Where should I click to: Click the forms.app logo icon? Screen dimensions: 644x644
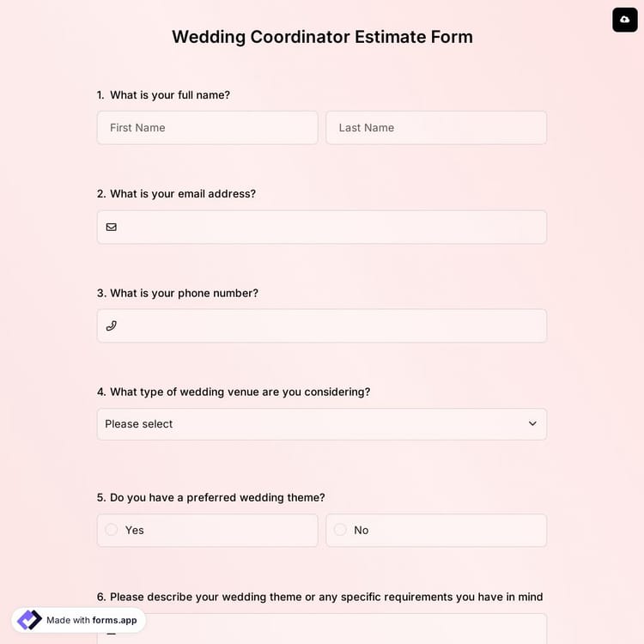click(x=29, y=620)
